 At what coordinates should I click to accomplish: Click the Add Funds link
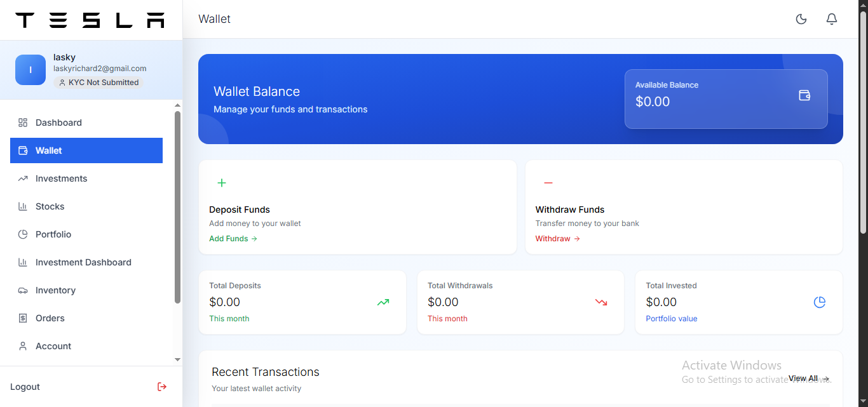233,239
